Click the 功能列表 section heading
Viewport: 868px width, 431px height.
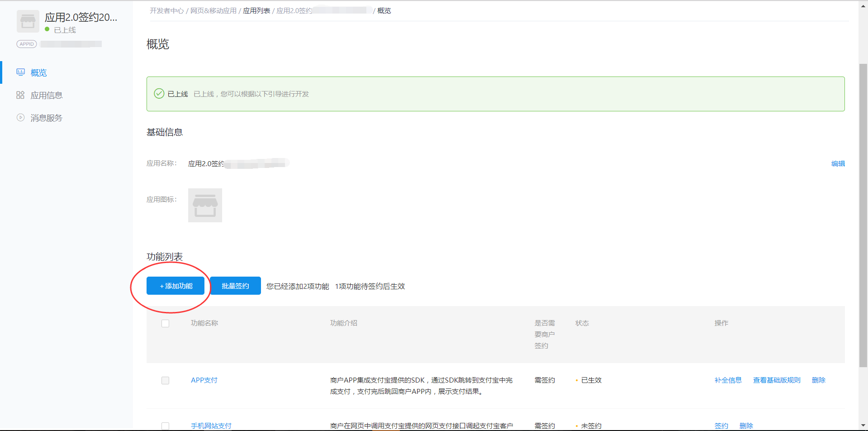point(165,257)
